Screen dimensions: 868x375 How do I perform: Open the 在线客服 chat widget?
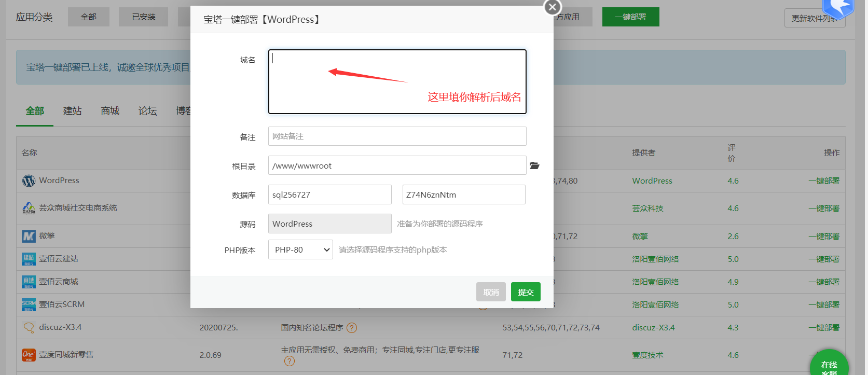829,362
